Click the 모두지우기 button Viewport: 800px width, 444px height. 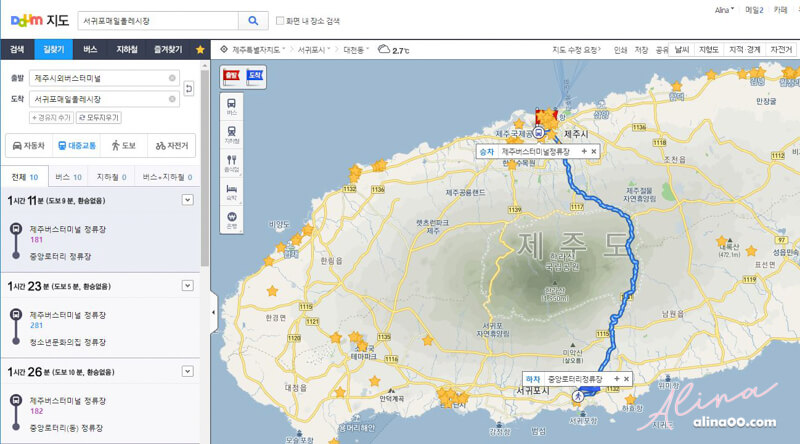(99, 117)
